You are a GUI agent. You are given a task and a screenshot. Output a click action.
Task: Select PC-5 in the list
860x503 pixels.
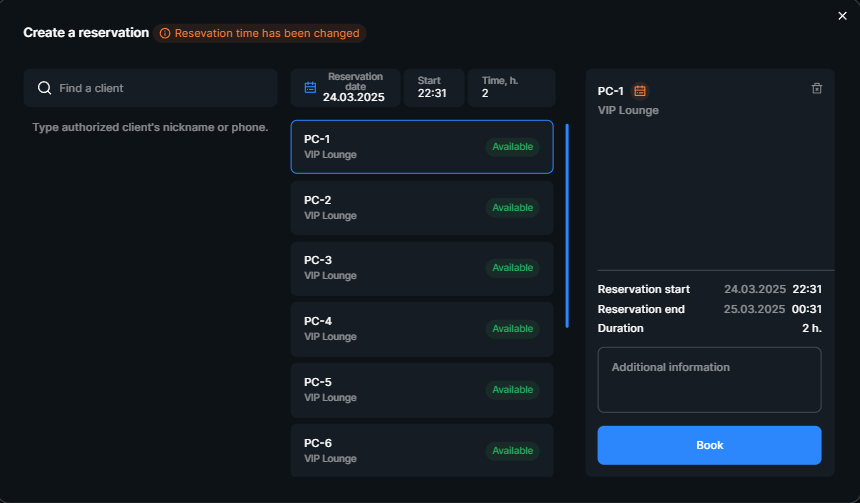point(422,390)
